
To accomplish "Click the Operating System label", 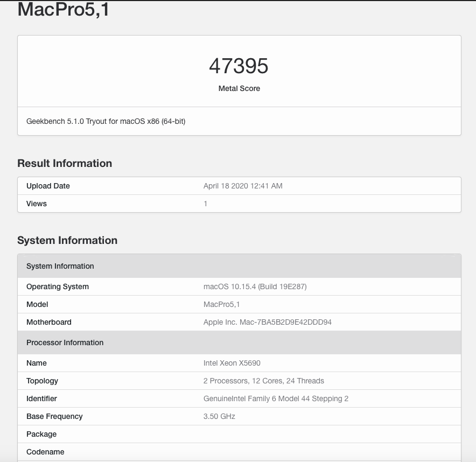I will tap(58, 286).
